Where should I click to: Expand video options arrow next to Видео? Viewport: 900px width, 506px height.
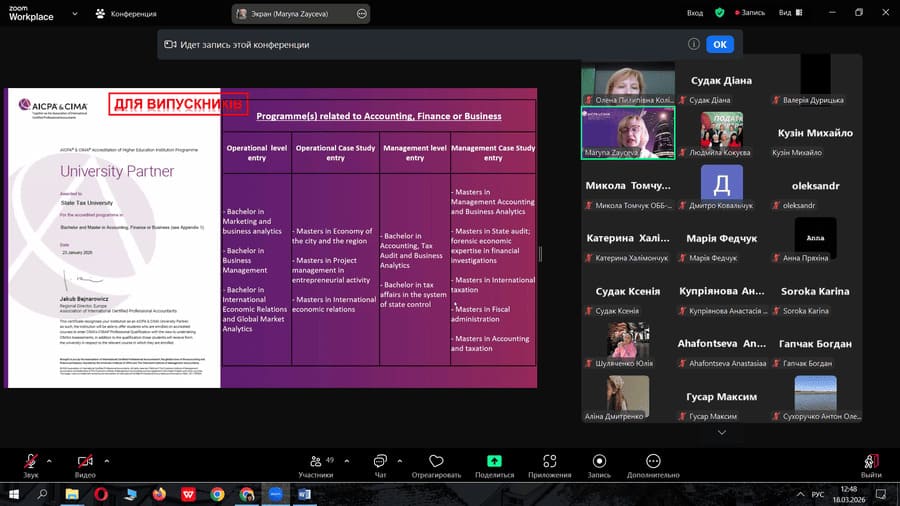click(x=105, y=461)
